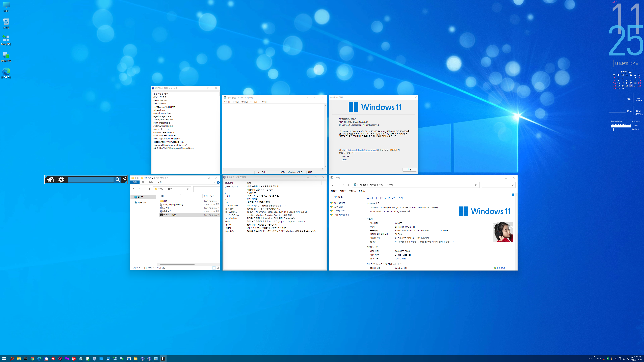Image resolution: width=644 pixels, height=362 pixels.
Task: Select the DISM_백업 desktop icon
Action: click(6, 40)
